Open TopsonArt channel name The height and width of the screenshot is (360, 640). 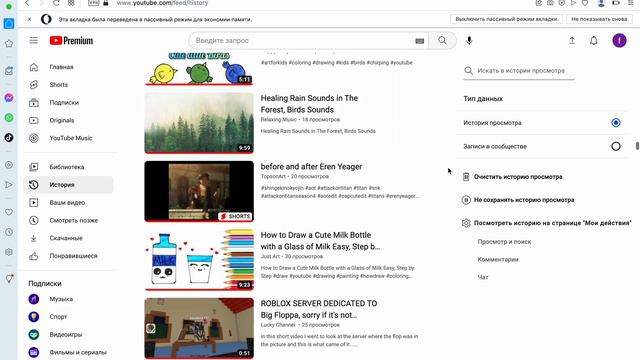pyautogui.click(x=273, y=176)
